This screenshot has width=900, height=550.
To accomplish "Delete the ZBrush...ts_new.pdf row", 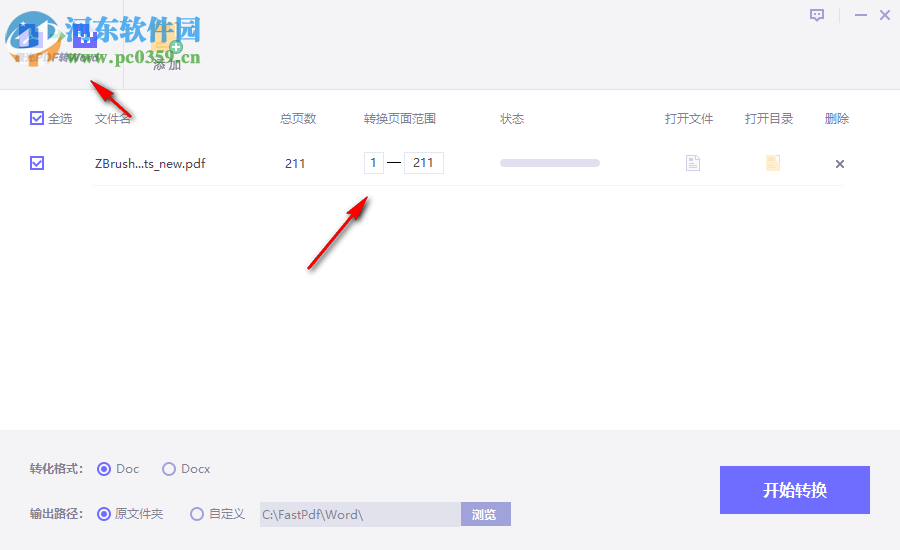I will (x=840, y=164).
